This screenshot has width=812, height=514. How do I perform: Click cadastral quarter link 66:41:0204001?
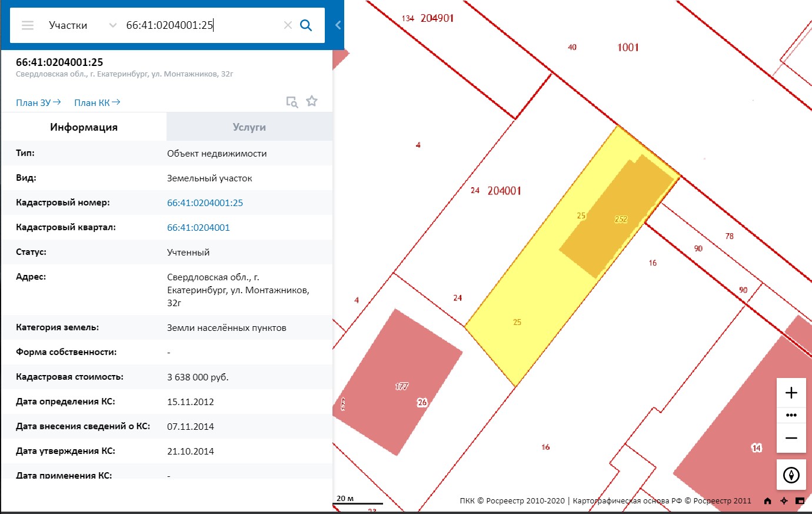[198, 228]
